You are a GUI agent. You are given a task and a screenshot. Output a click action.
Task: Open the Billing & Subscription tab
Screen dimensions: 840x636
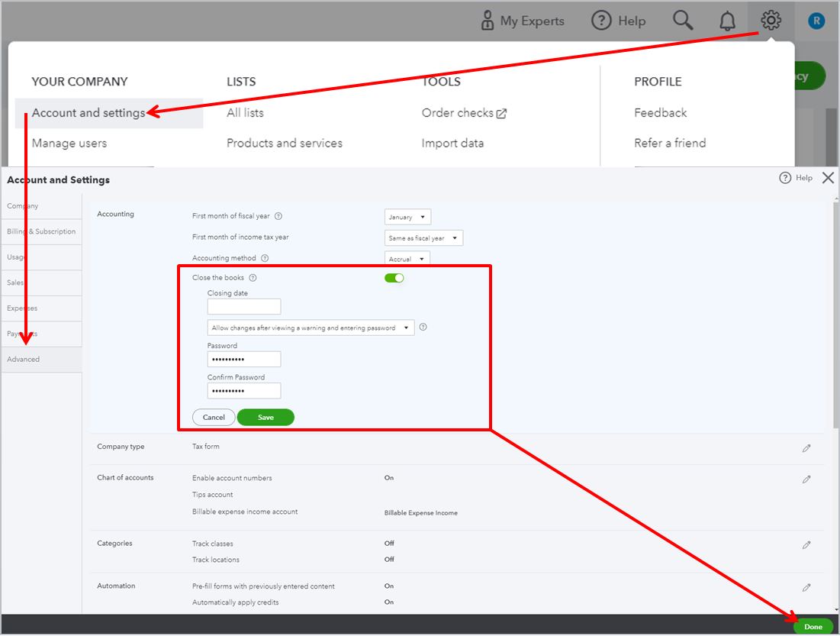pos(41,231)
